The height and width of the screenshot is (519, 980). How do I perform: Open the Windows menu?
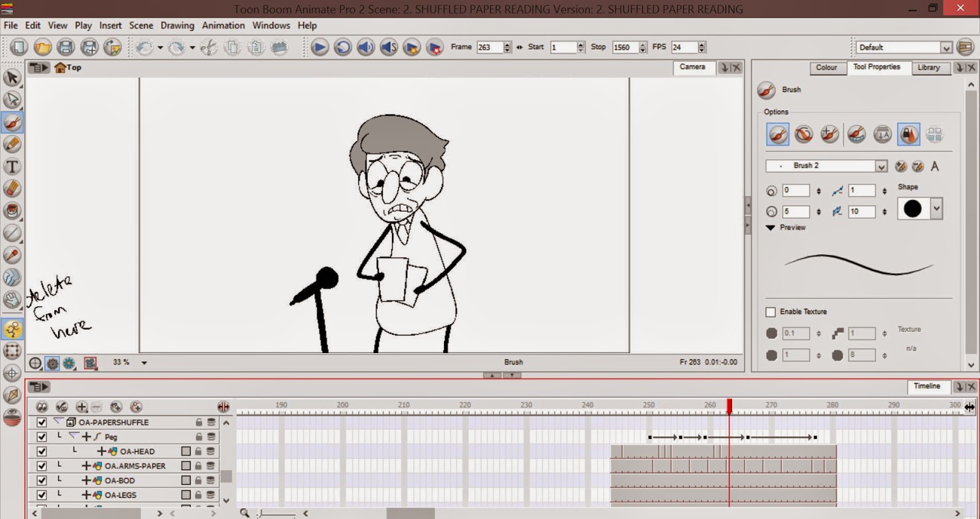click(271, 26)
